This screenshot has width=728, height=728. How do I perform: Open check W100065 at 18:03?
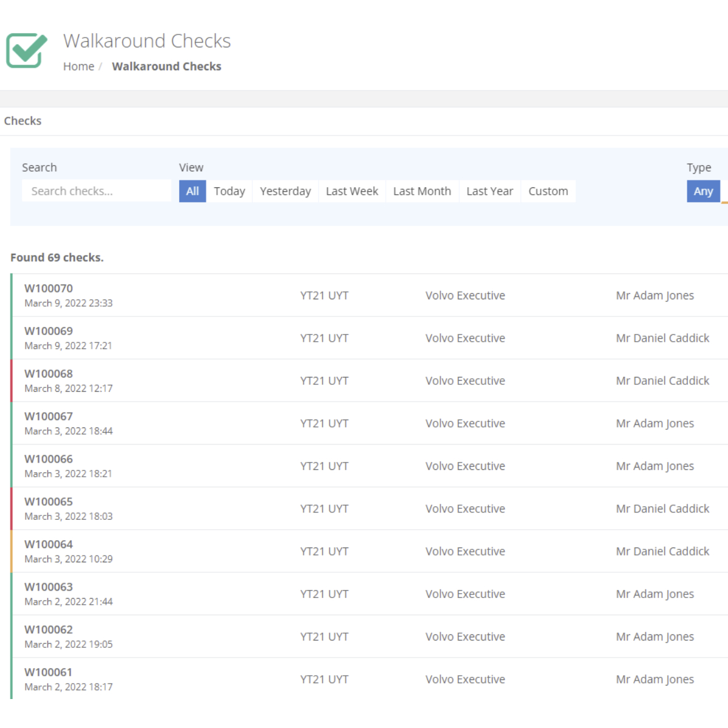(x=369, y=508)
